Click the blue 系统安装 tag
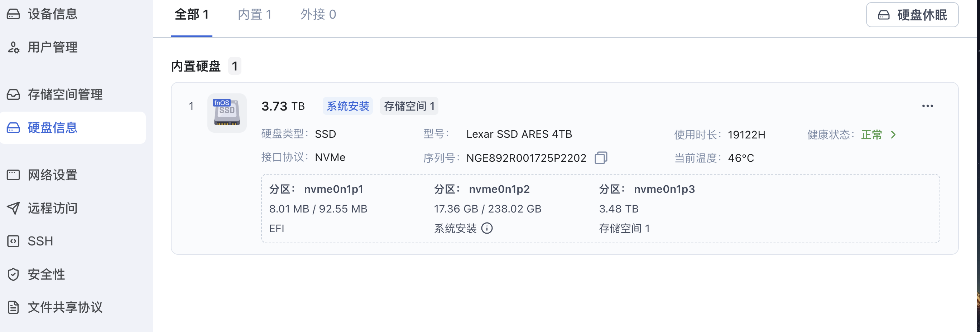This screenshot has height=332, width=980. click(348, 106)
